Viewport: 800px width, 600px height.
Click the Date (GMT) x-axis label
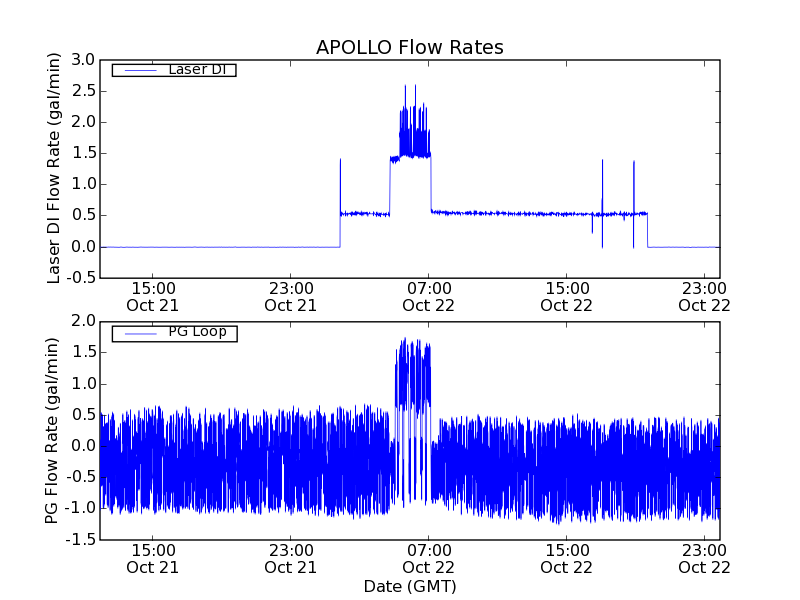tap(409, 586)
